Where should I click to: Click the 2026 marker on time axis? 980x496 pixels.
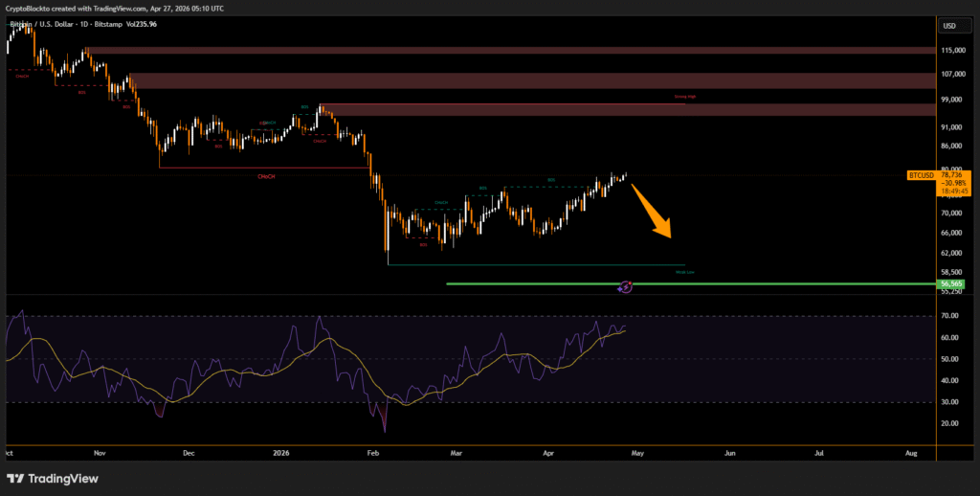tap(279, 449)
